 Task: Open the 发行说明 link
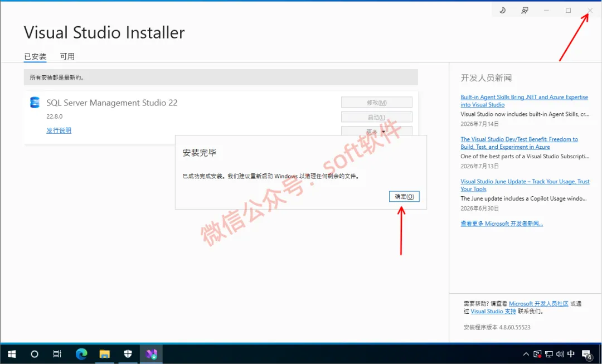[x=59, y=130]
